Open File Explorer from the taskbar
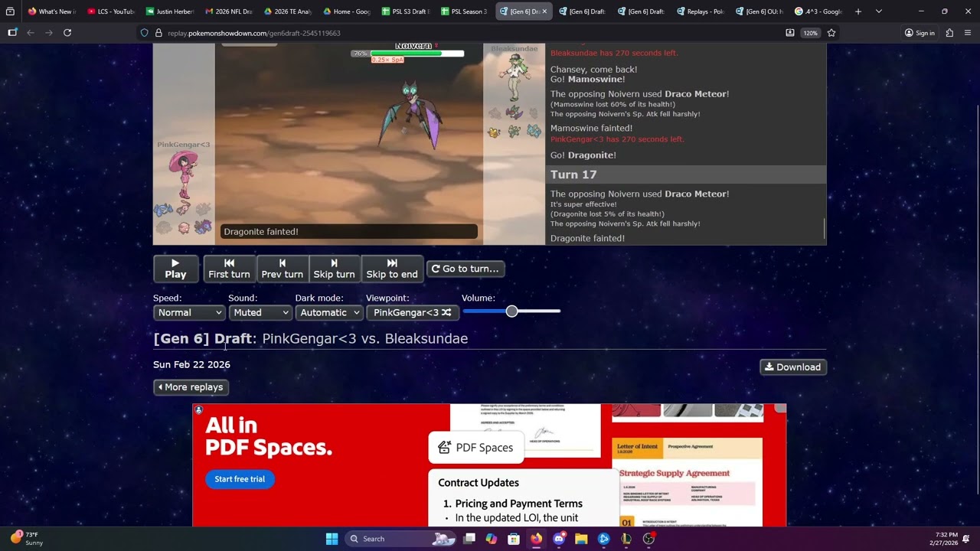The image size is (980, 551). pos(581,539)
